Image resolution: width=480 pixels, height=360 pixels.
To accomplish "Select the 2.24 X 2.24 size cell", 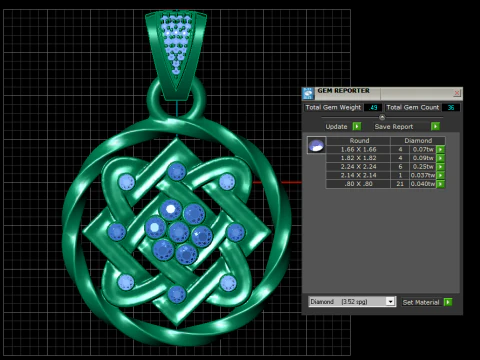I will [x=358, y=167].
